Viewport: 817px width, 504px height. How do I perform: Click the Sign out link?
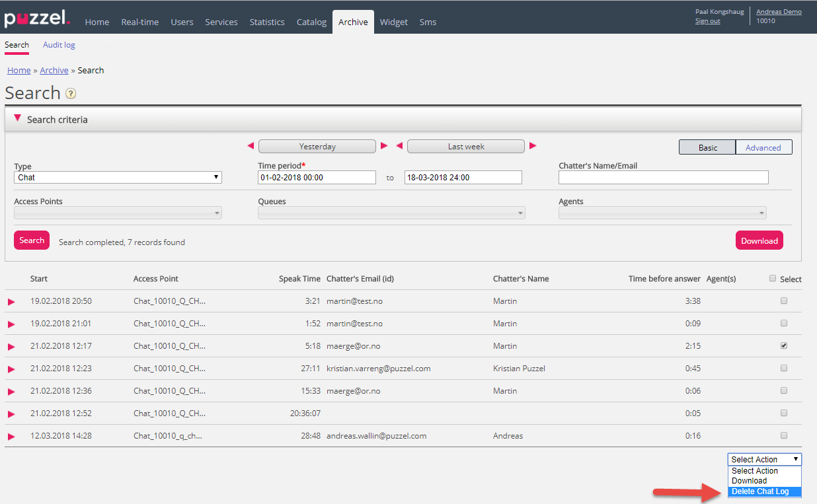click(x=707, y=21)
